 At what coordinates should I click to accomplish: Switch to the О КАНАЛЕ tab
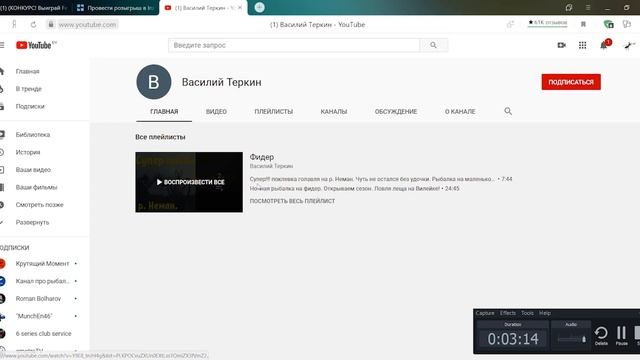click(x=460, y=111)
